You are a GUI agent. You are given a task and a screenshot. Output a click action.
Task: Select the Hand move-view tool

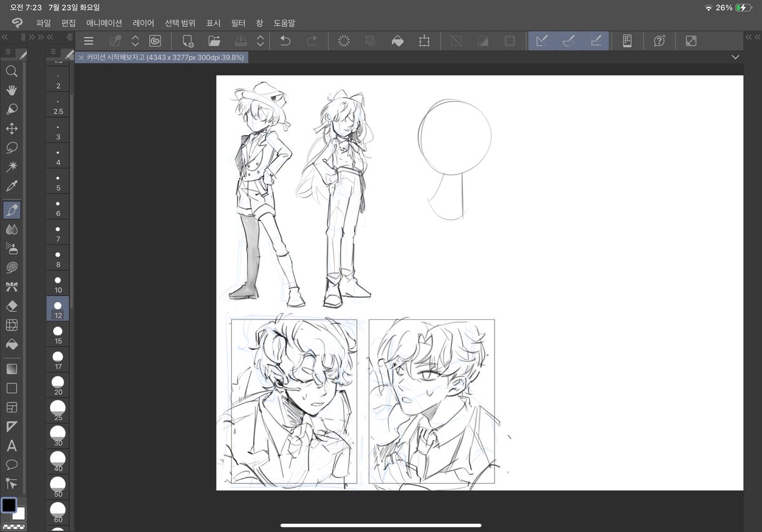11,90
